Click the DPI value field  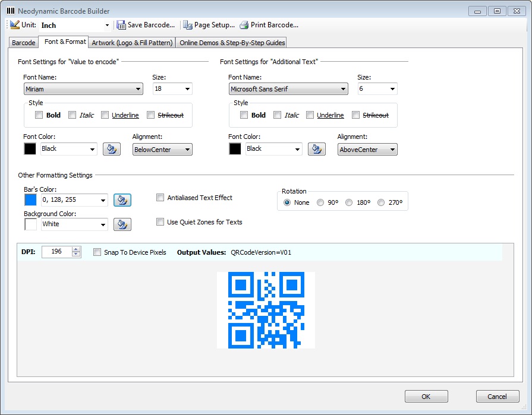pos(56,252)
